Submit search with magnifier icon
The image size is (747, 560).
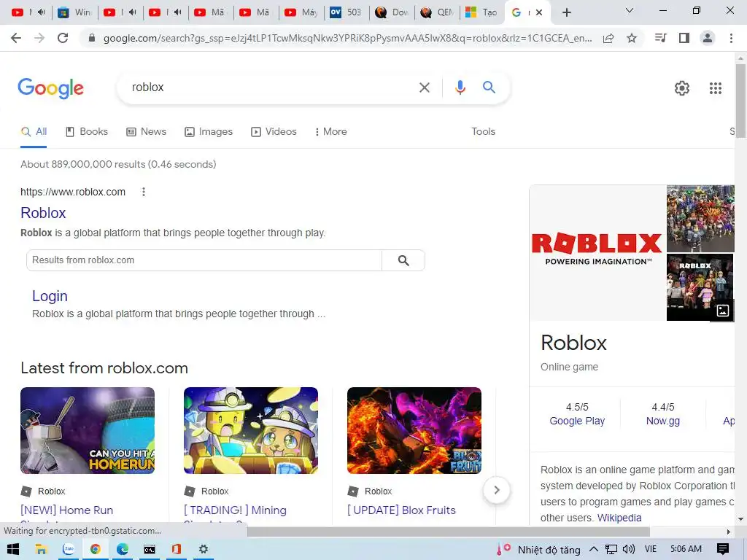pos(489,87)
